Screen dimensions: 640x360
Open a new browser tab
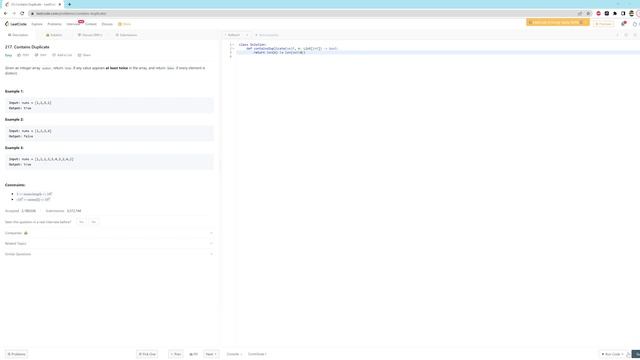pos(69,4)
